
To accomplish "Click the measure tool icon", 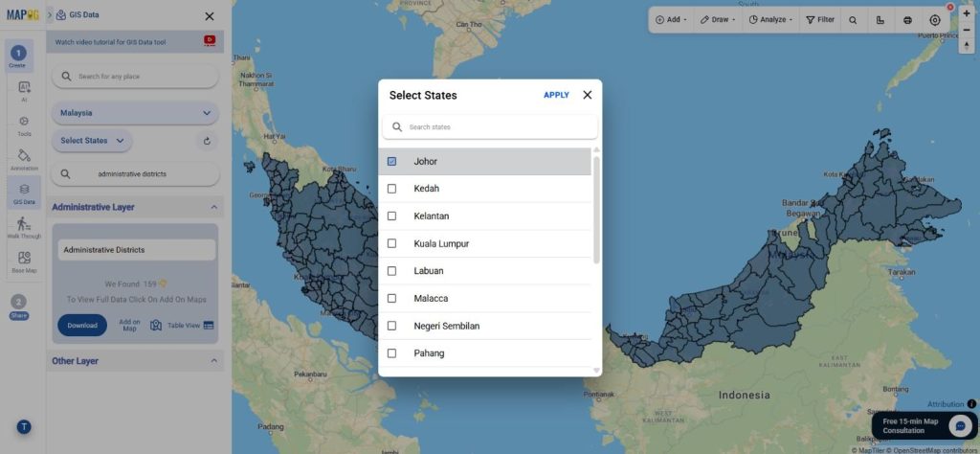I will tap(880, 20).
